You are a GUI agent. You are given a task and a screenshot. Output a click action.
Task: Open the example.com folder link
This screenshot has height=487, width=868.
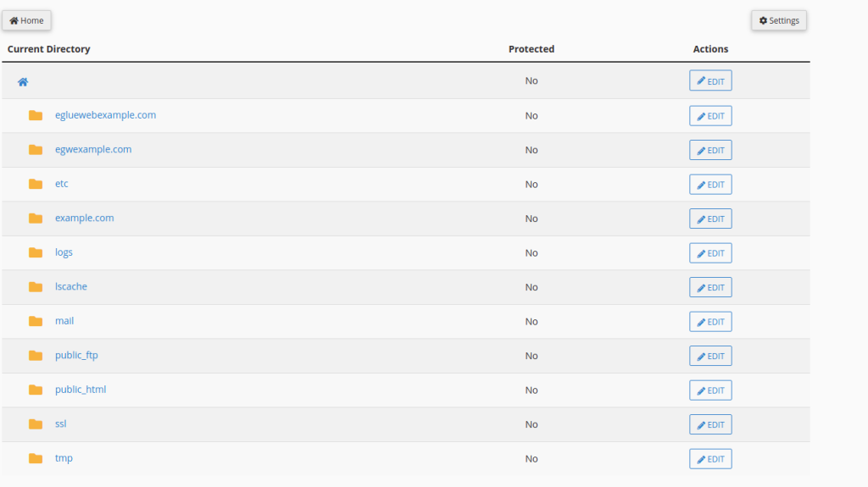(84, 218)
